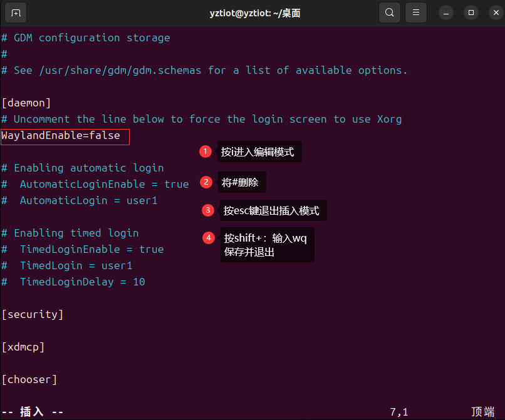Click the [xdmcp] section header
Screen dimensions: 505x420
[23, 347]
